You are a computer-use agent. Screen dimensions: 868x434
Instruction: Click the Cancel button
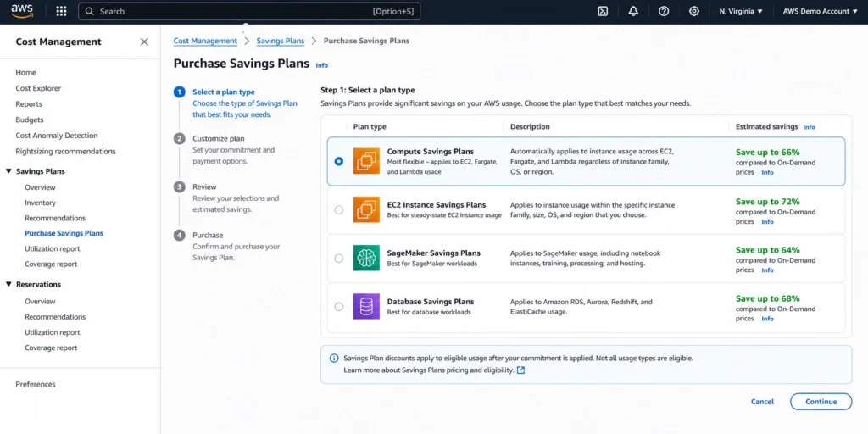coord(762,402)
